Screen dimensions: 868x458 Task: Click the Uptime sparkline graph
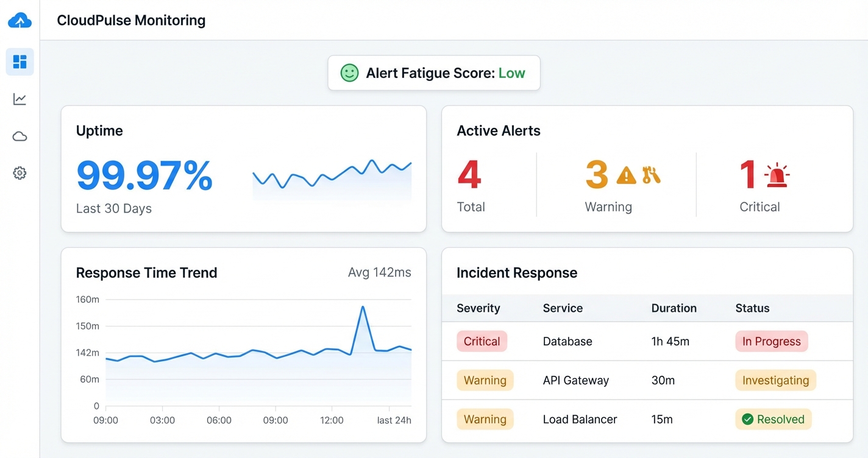click(x=332, y=178)
